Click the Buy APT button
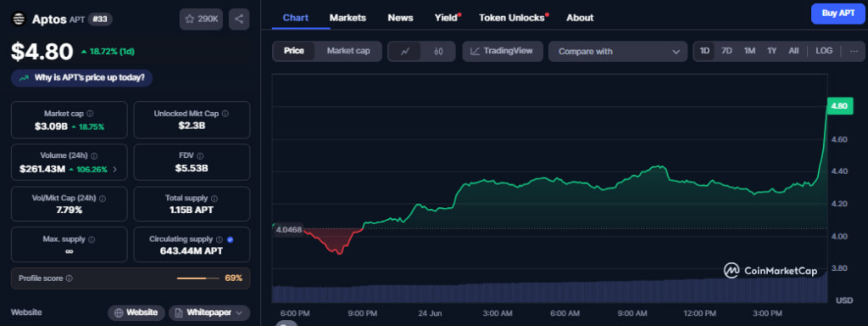The image size is (868, 326). pos(837,14)
